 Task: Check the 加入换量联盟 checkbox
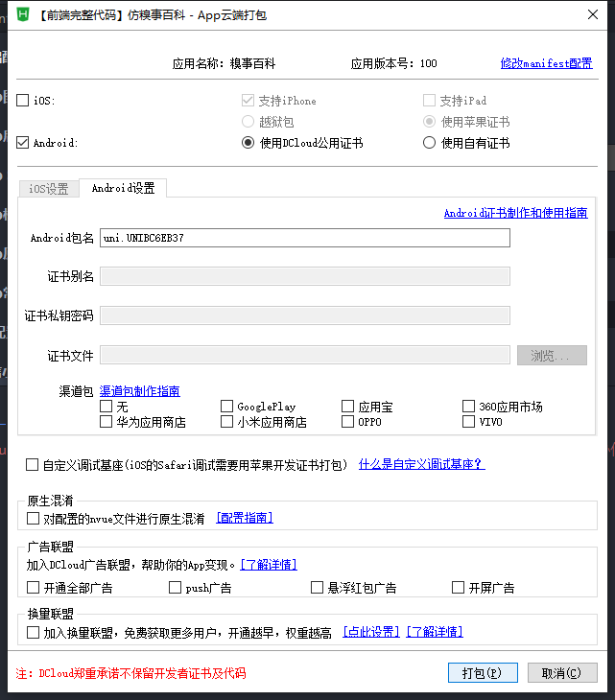pyautogui.click(x=33, y=633)
